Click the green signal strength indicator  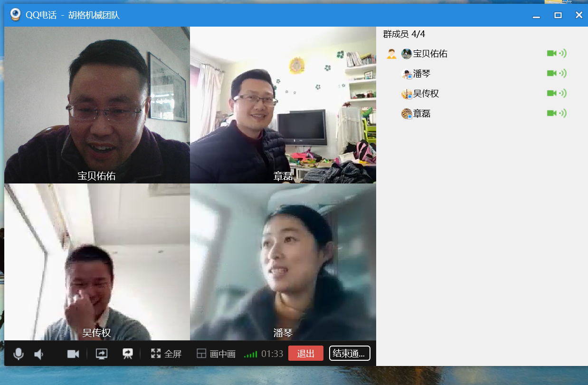pos(250,354)
